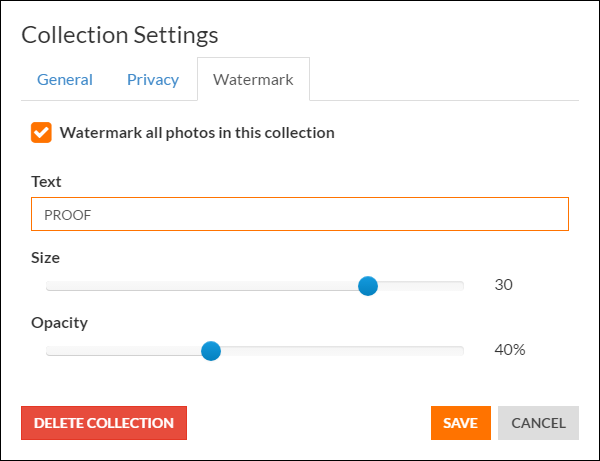This screenshot has width=600, height=461.
Task: Switch to the General tab
Action: [x=65, y=80]
